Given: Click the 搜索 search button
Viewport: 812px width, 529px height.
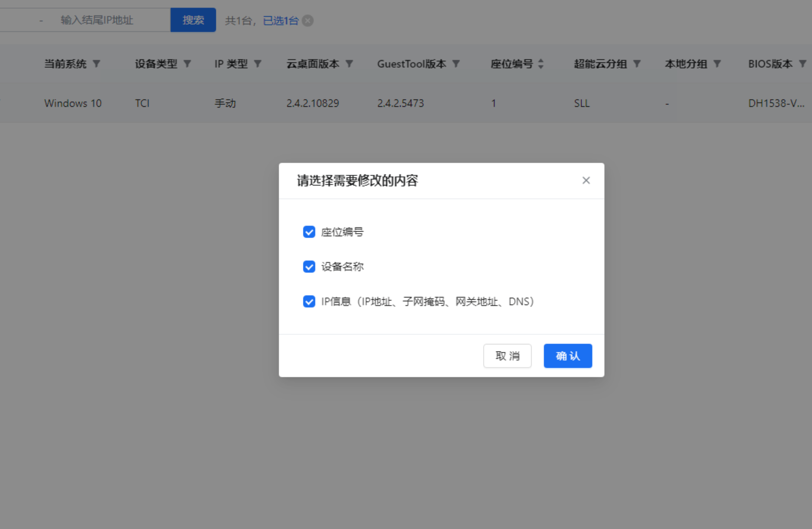Looking at the screenshot, I should pyautogui.click(x=193, y=20).
